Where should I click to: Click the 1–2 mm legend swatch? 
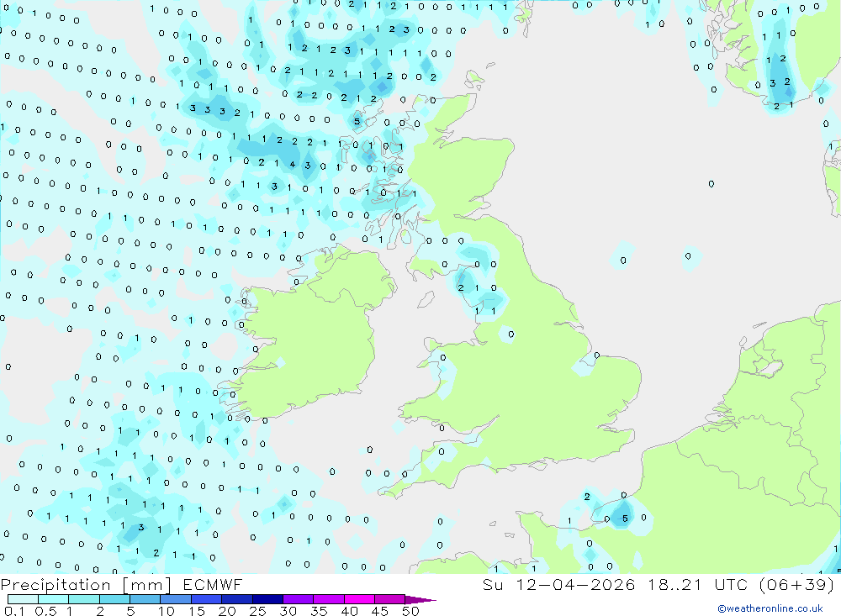(x=84, y=599)
